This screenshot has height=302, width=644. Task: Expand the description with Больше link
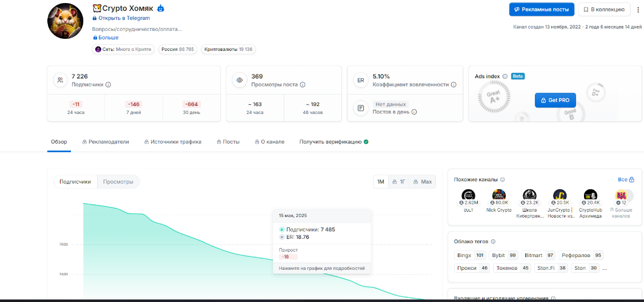click(x=106, y=38)
